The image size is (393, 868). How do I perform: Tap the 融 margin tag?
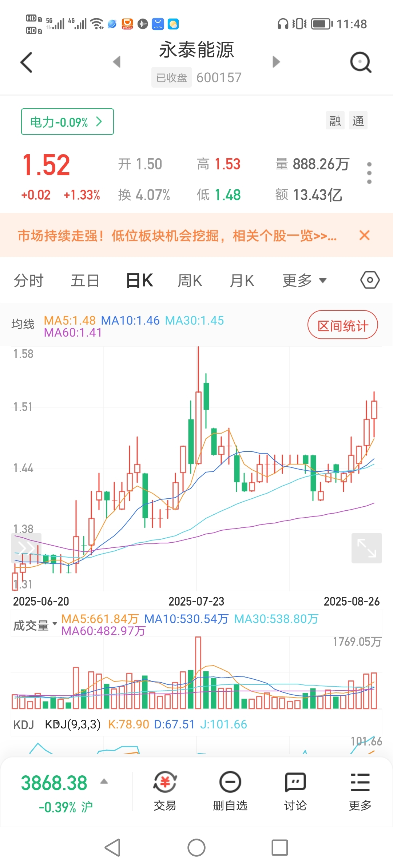335,121
